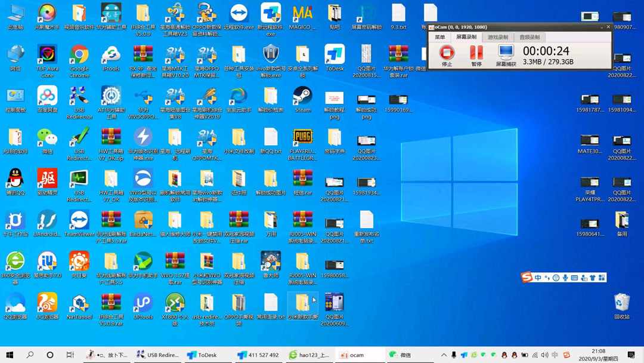
Task: Toggle Sogou input Chinese/English mode 中
Action: (538, 278)
